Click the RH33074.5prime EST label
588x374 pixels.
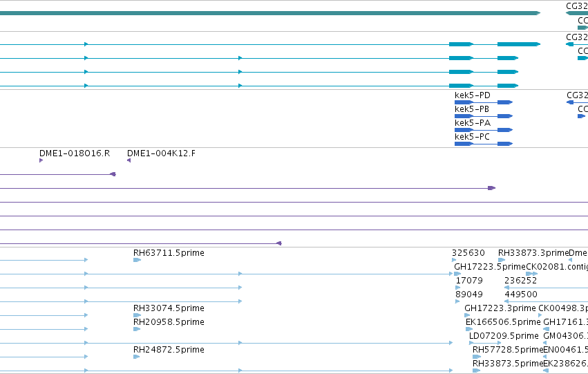click(x=169, y=308)
